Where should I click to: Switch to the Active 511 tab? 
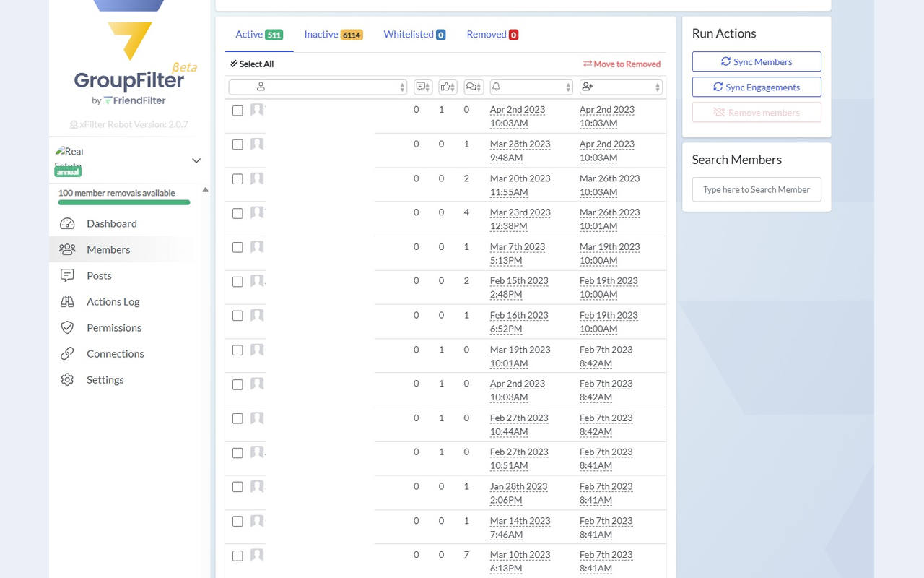pyautogui.click(x=259, y=34)
